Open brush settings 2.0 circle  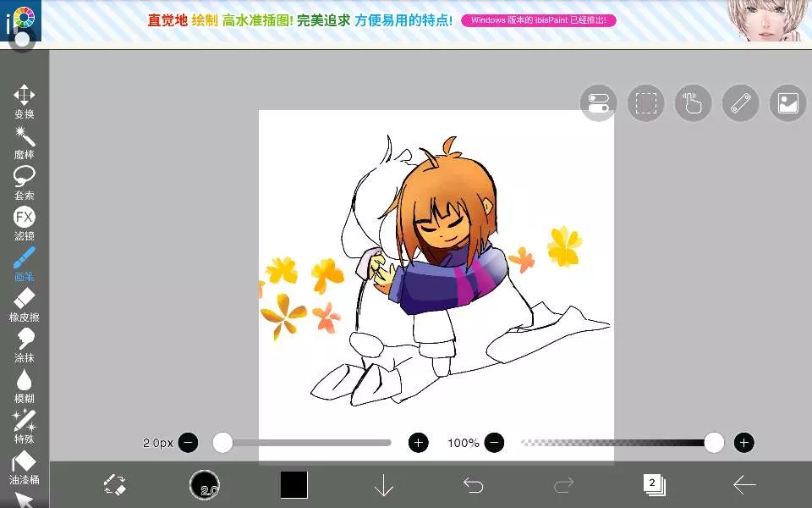(x=205, y=484)
